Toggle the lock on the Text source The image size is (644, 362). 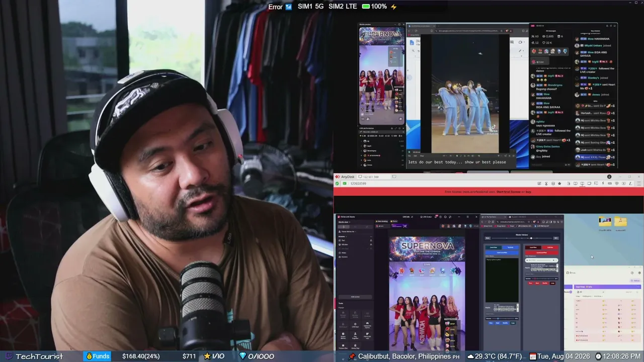click(x=371, y=240)
